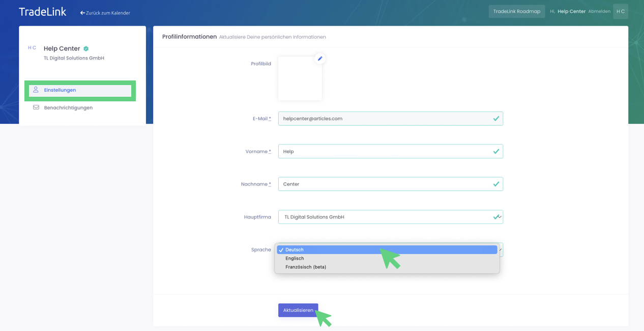Open the TradeLink Roadmap button

pos(516,11)
